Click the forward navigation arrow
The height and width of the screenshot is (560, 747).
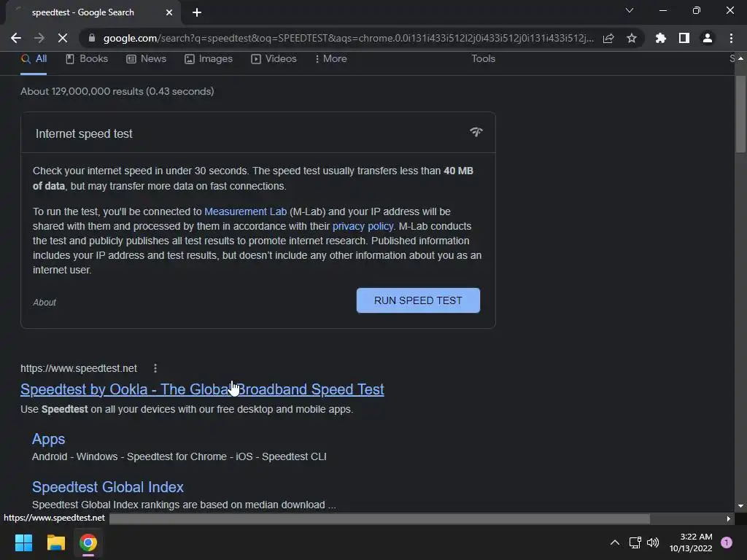click(39, 38)
